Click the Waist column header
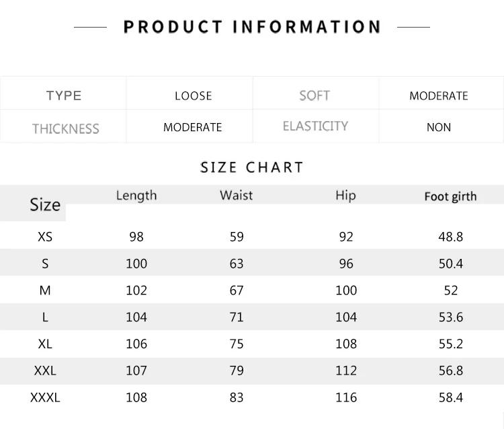 (237, 195)
